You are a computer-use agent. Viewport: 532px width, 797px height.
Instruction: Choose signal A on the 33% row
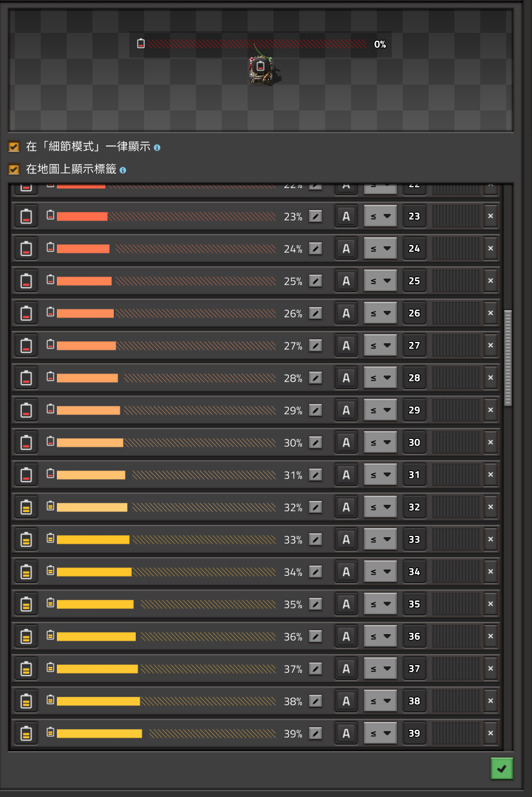[x=346, y=539]
